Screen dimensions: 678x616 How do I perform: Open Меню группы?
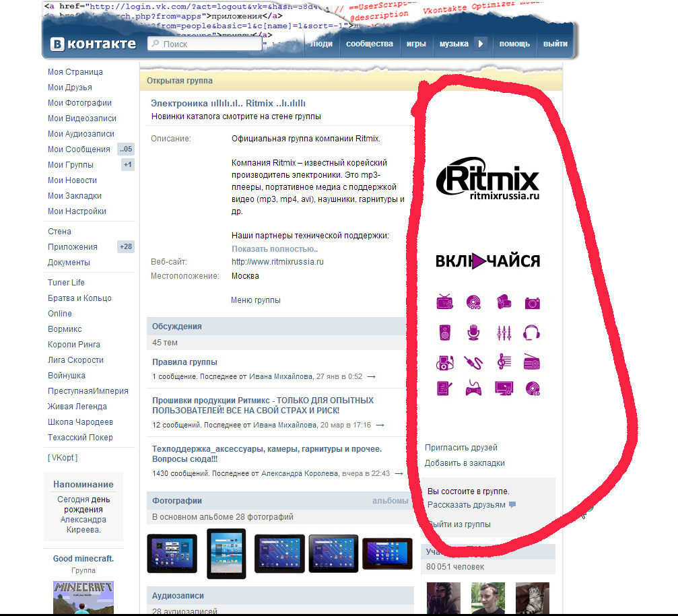tap(256, 300)
